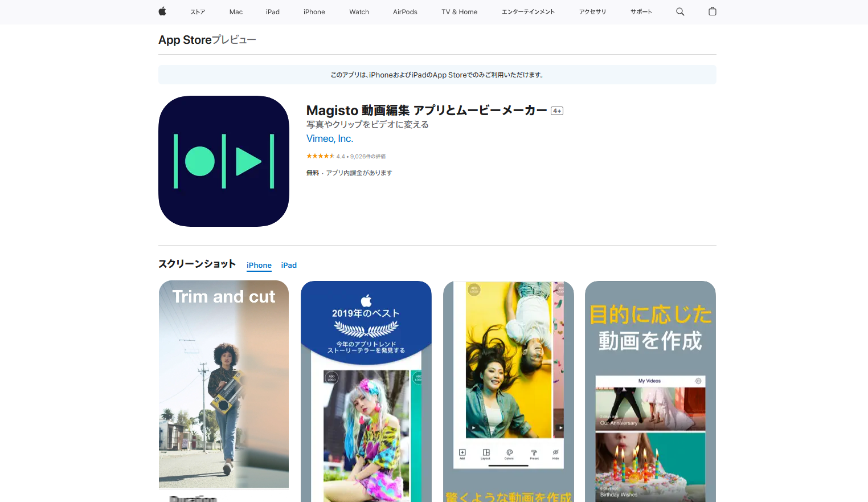Click the shopping bag icon
Screen dimensions: 868x502
[712, 11]
